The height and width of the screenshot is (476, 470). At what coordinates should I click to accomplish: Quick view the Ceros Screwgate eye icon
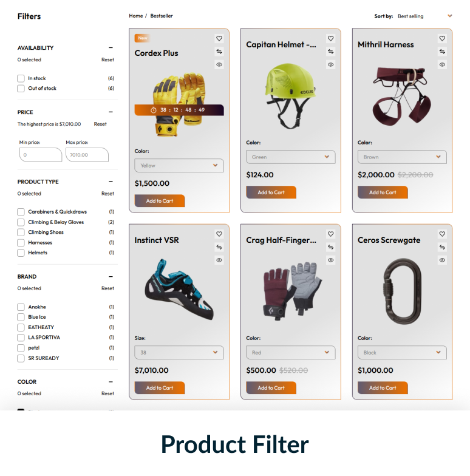[x=442, y=260]
